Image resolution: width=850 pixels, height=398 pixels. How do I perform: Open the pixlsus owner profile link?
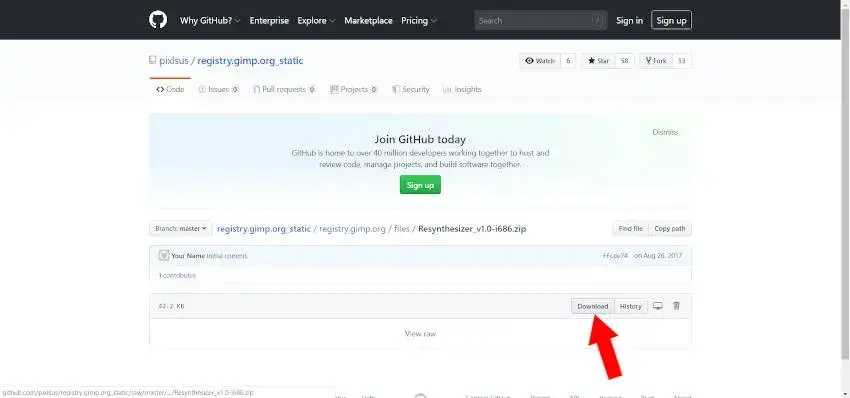173,61
